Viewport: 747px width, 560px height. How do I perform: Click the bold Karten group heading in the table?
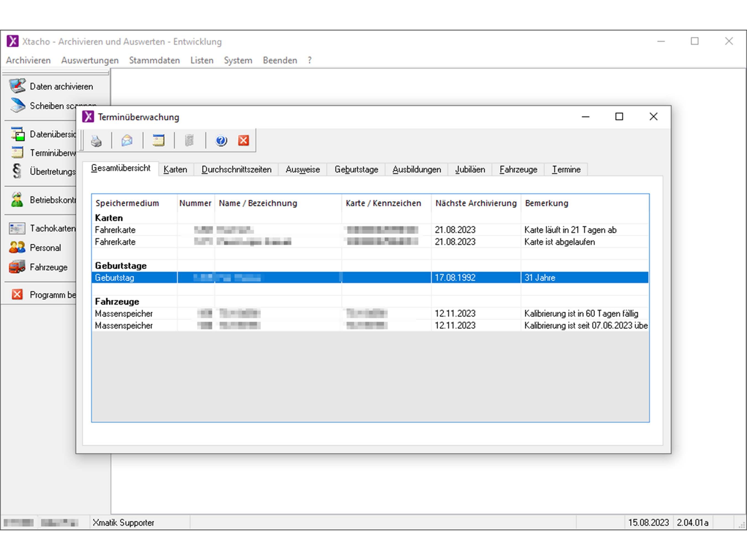tap(109, 218)
